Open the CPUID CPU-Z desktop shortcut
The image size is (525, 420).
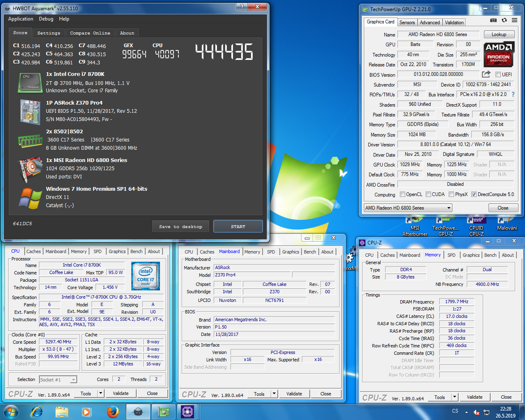click(x=476, y=227)
